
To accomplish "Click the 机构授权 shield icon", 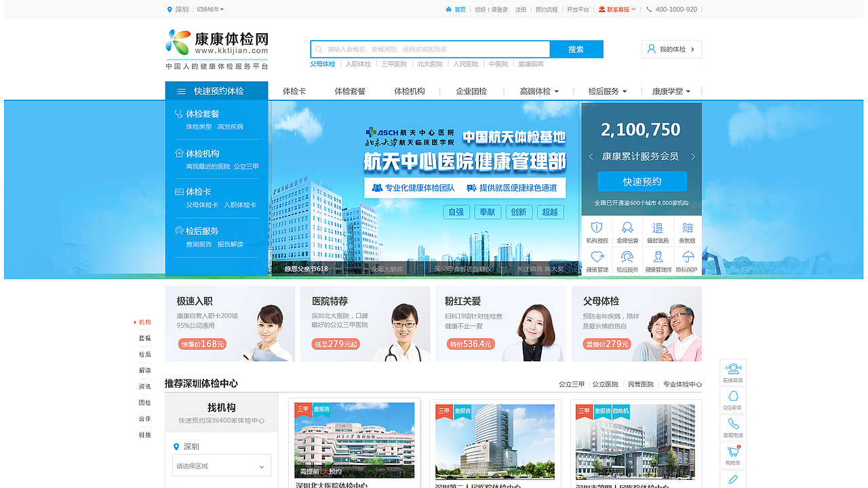I will click(597, 228).
